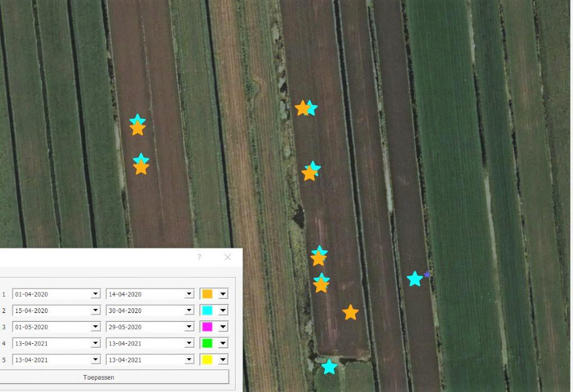Open the 30-04-2020 end date dropdown
This screenshot has height=392, width=573.
(189, 310)
